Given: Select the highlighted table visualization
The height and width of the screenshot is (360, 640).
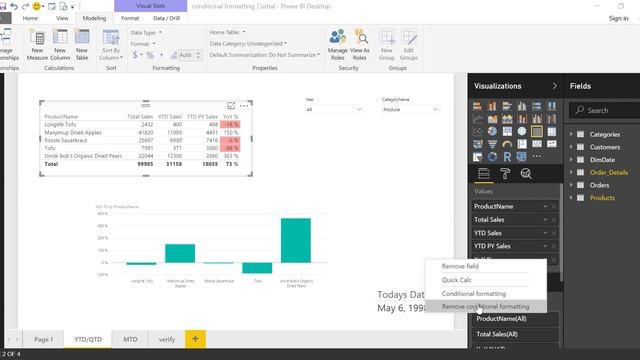Looking at the screenshot, I should (x=537, y=131).
